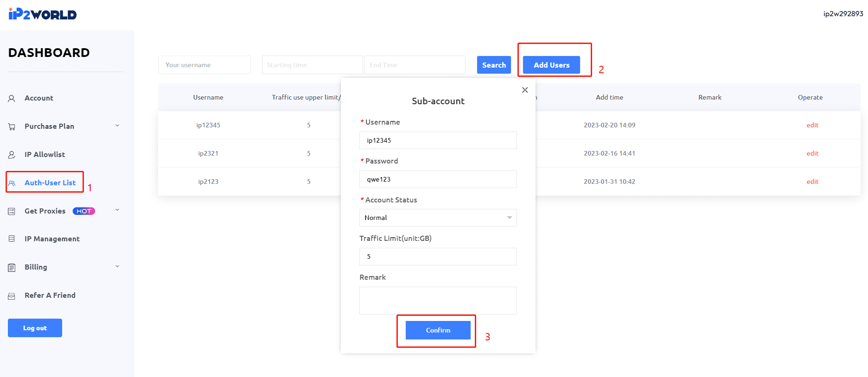Open the Auth-User List menu item

(x=50, y=183)
